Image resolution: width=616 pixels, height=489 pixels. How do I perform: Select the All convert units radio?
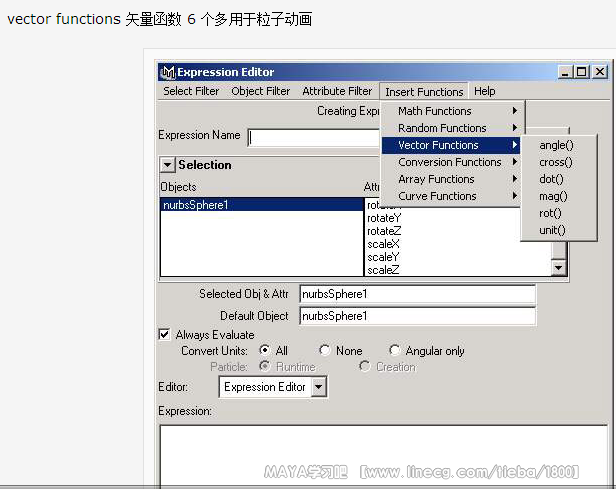(x=265, y=351)
